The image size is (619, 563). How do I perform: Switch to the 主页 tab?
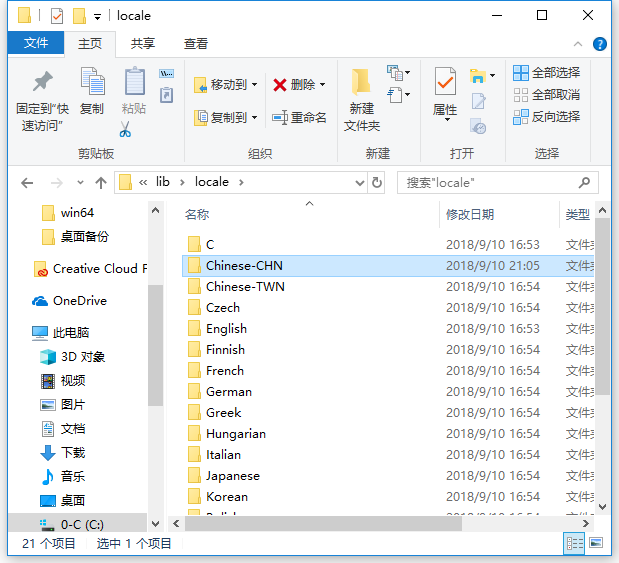[90, 43]
